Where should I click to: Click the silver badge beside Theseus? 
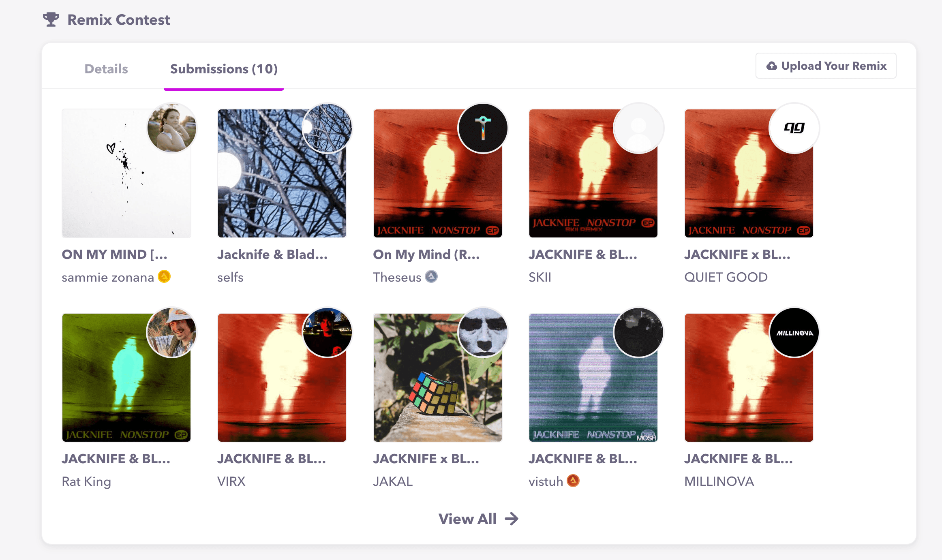click(x=431, y=277)
